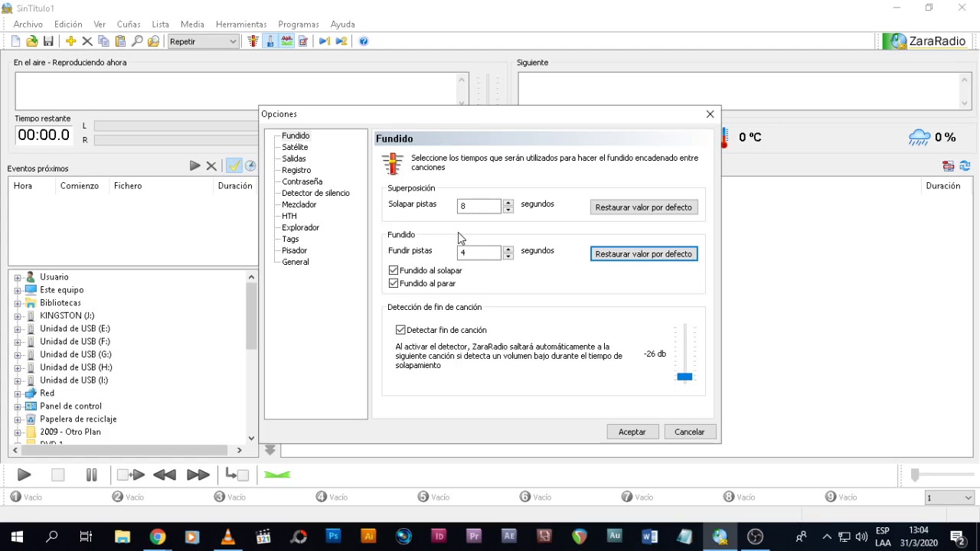
Task: Click the Paste clipboard icon in the toolbar
Action: coord(120,41)
